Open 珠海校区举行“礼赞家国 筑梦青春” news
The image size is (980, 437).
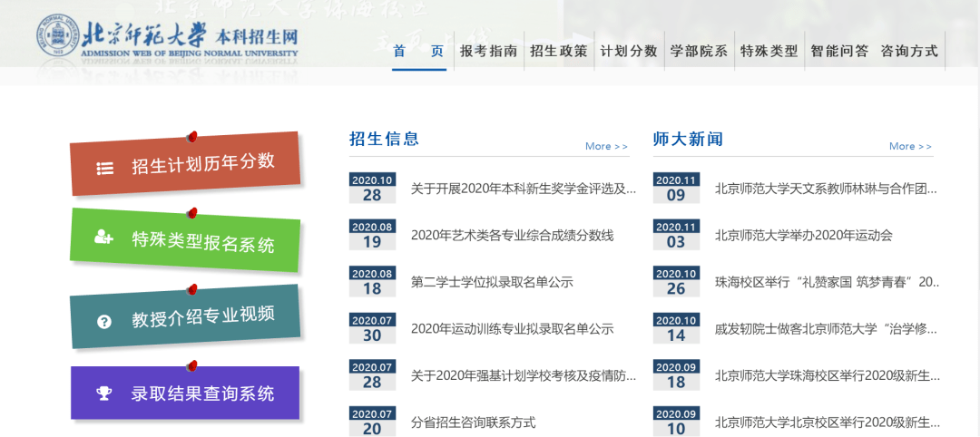tap(828, 282)
